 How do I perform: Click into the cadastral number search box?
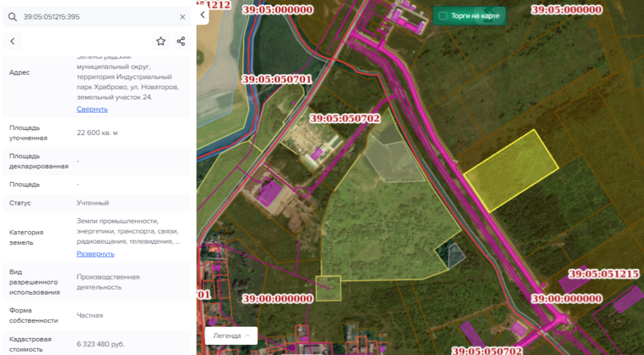click(x=94, y=17)
